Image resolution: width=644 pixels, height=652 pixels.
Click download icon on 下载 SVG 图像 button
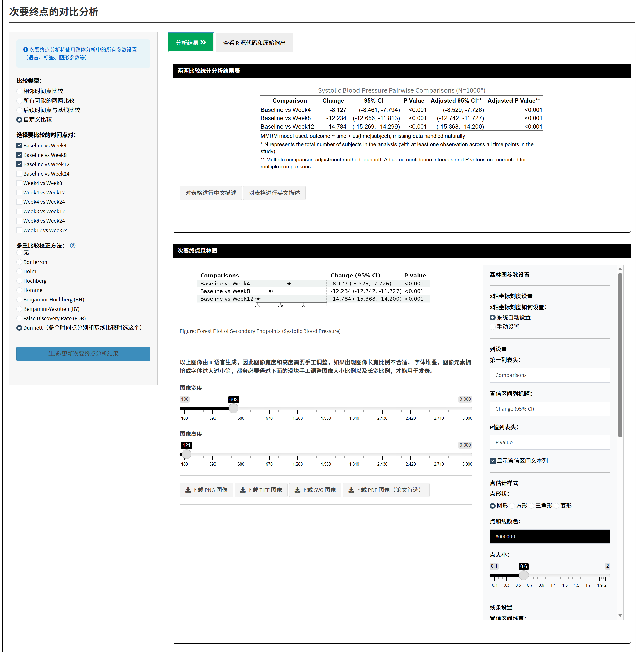click(297, 490)
